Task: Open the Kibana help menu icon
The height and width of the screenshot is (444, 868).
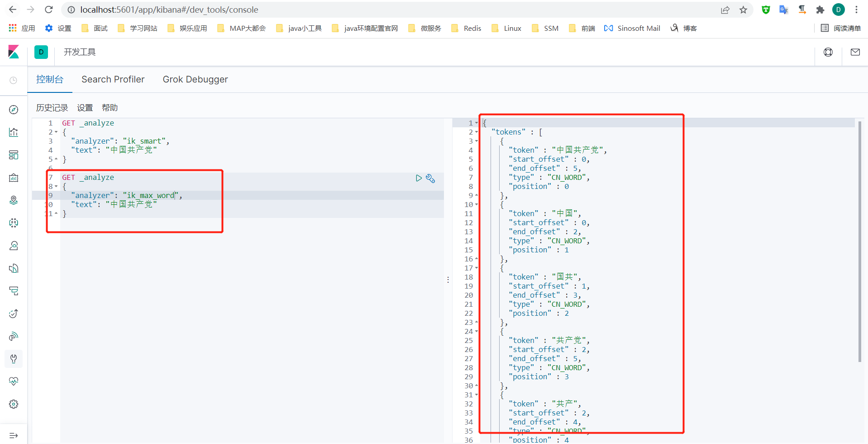Action: (828, 52)
